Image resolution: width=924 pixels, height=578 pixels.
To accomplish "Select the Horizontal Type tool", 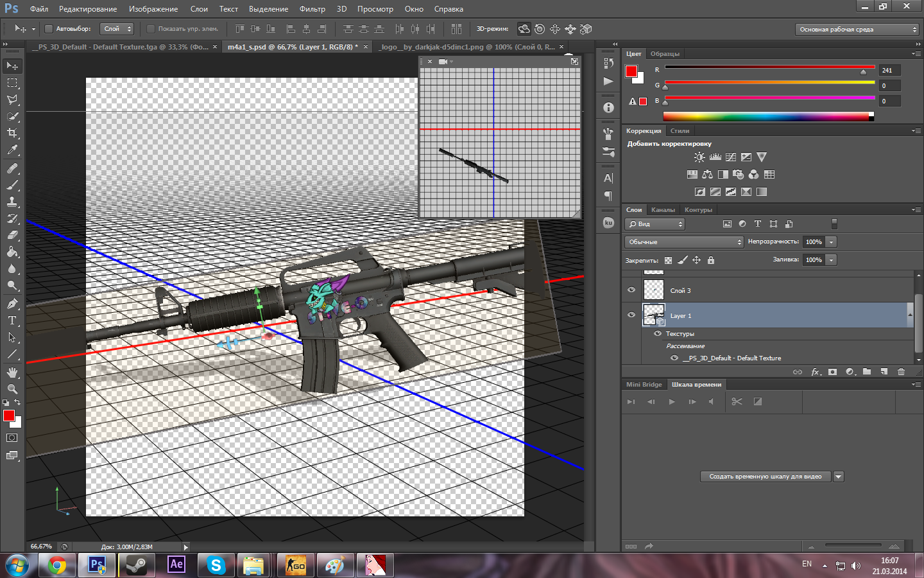I will click(12, 320).
